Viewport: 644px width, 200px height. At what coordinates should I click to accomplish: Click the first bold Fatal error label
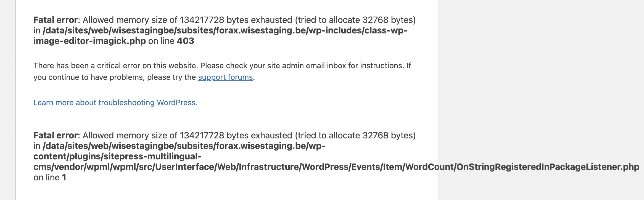pyautogui.click(x=55, y=20)
